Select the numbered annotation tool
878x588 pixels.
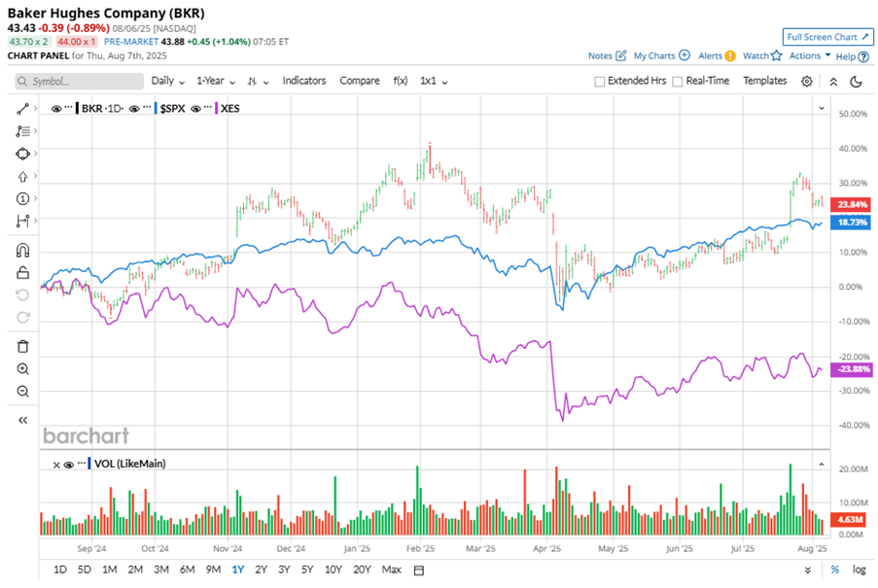[22, 198]
